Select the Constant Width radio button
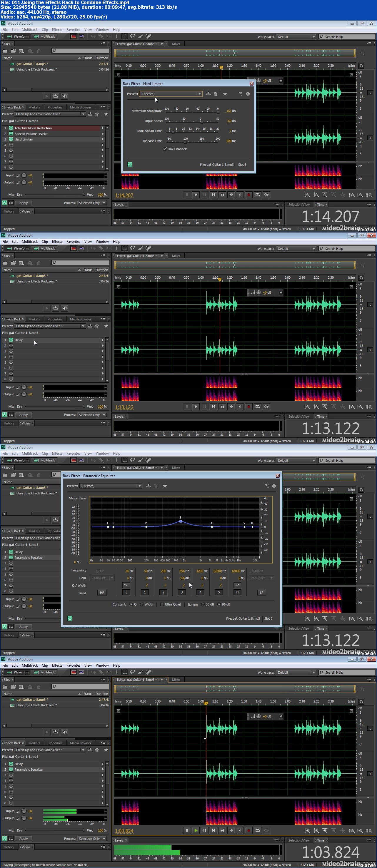The height and width of the screenshot is (868, 377). [x=142, y=604]
